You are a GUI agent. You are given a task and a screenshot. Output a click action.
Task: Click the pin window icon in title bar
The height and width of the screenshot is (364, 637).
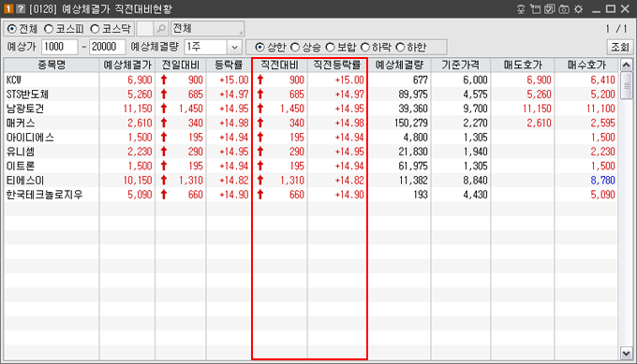[521, 9]
